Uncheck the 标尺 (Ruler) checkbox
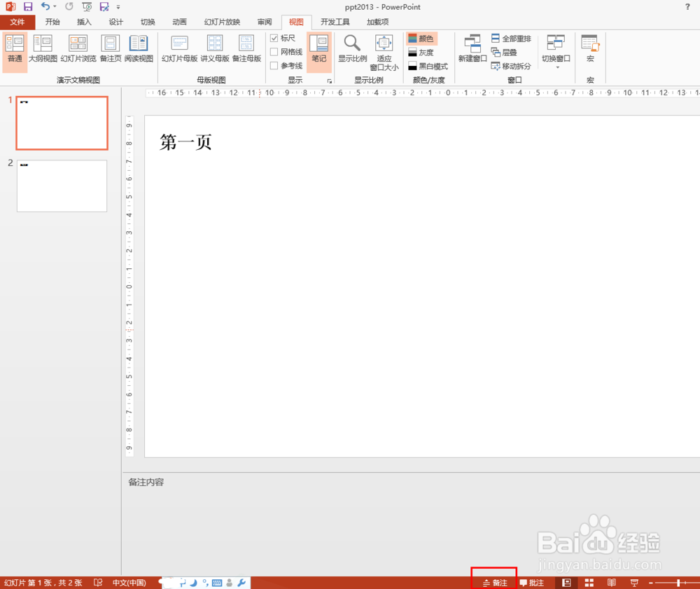This screenshot has height=589, width=700. point(274,38)
